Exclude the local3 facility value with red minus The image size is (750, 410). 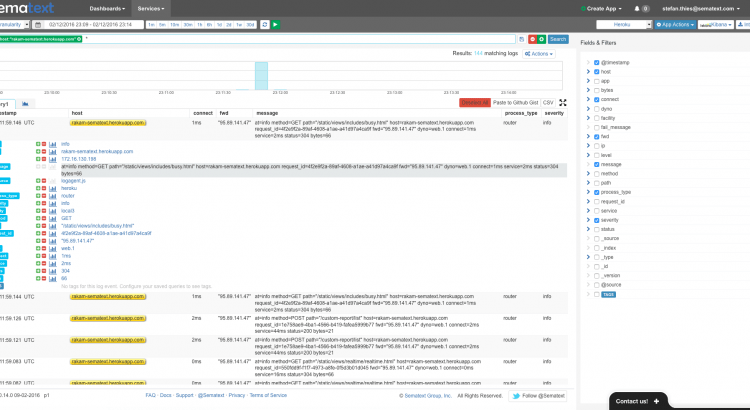pyautogui.click(x=44, y=211)
